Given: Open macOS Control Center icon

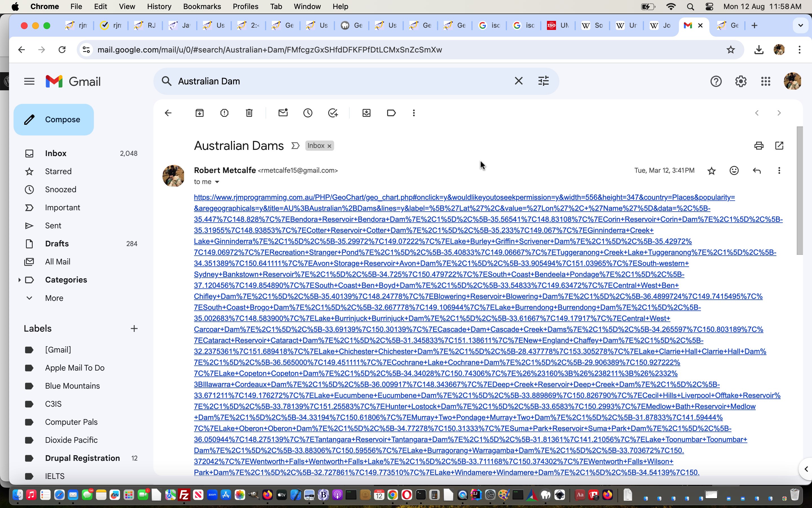Looking at the screenshot, I should (709, 6).
